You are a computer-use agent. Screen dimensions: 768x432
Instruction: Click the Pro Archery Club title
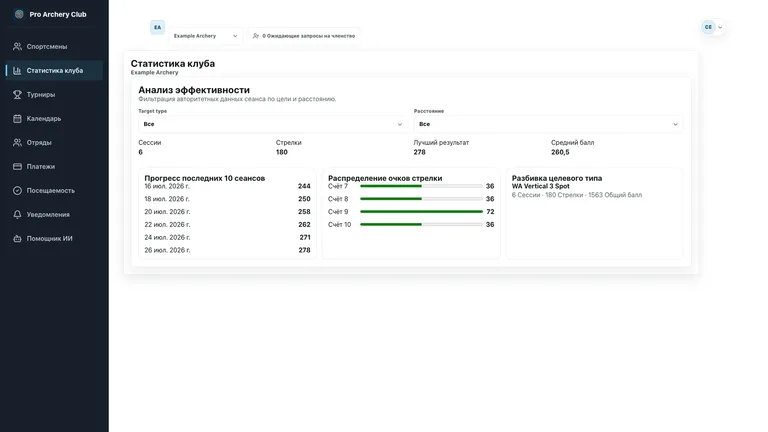pos(58,14)
